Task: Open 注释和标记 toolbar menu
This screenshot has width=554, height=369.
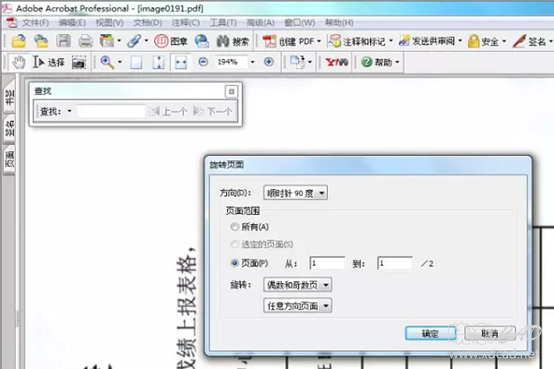Action: click(359, 41)
